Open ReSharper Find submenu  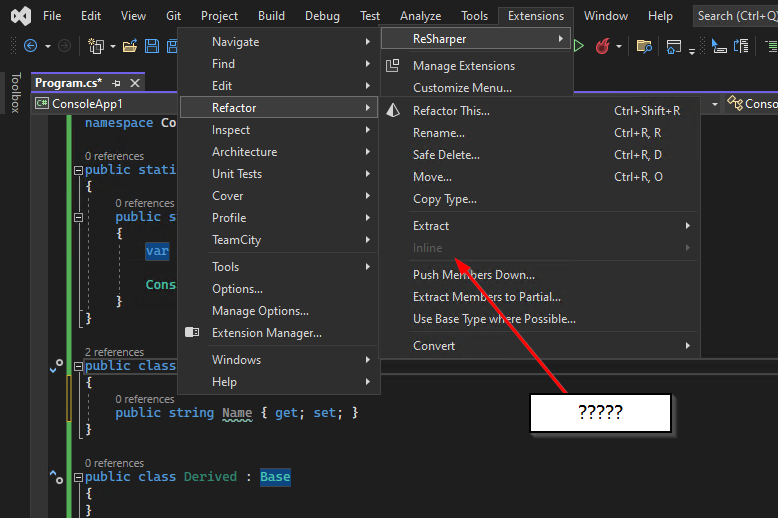tap(279, 64)
